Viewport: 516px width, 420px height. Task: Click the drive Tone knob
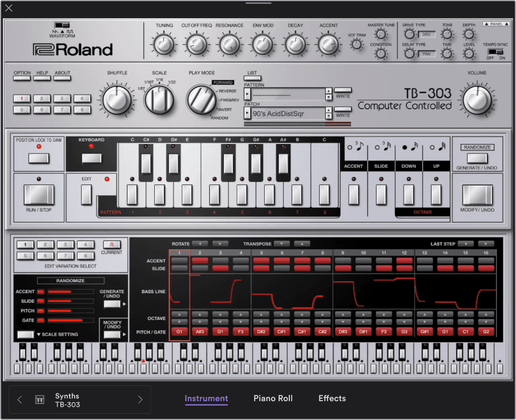tap(447, 34)
